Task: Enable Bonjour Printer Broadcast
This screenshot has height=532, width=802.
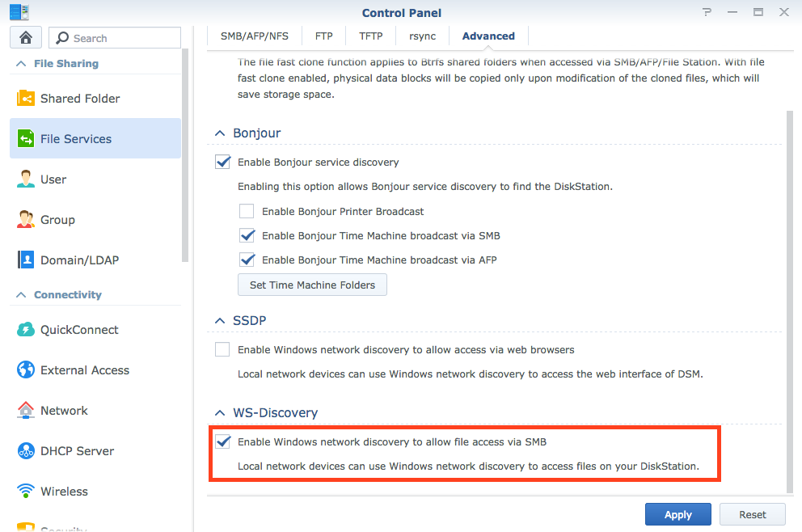Action: (247, 211)
